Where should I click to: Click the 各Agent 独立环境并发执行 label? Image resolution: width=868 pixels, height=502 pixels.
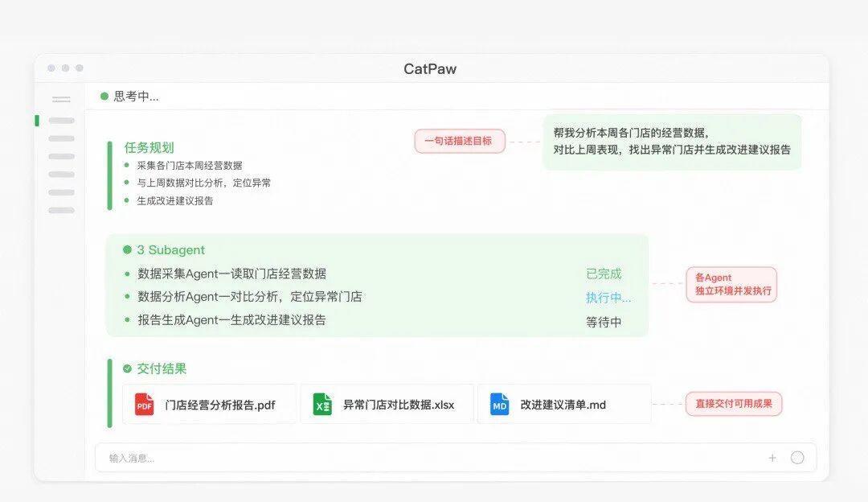731,284
